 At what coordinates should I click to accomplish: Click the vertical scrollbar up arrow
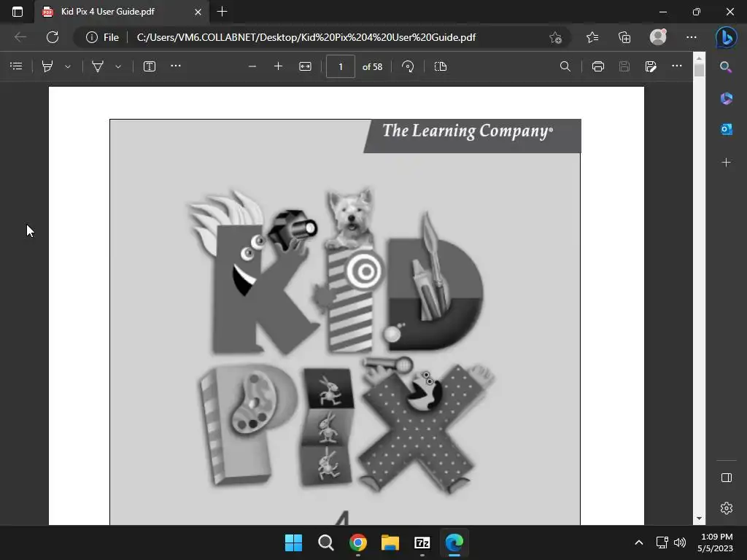(x=699, y=58)
